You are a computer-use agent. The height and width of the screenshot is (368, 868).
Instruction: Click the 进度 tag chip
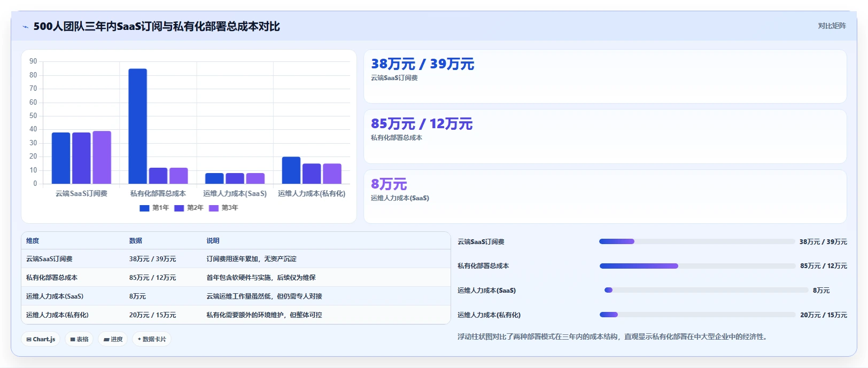[113, 339]
